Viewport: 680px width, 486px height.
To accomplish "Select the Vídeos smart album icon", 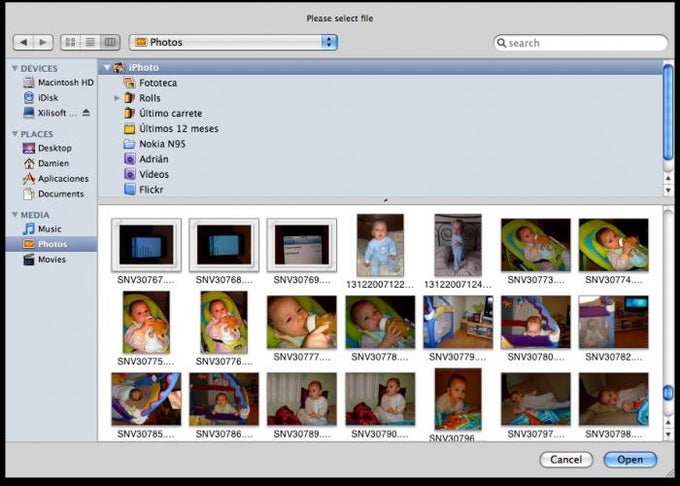I will pos(129,174).
